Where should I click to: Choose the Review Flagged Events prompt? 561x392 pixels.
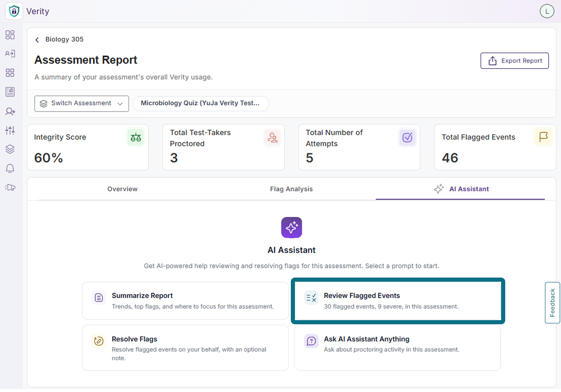[x=397, y=301]
